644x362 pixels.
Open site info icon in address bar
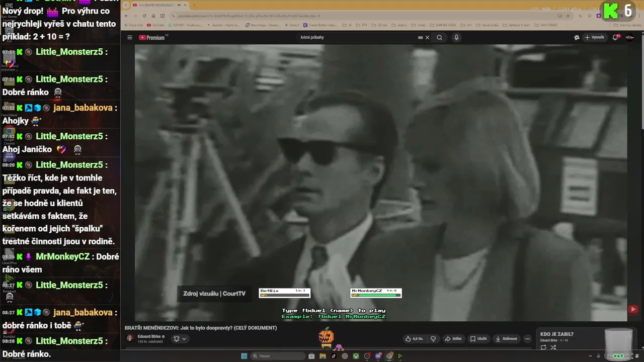(173, 16)
